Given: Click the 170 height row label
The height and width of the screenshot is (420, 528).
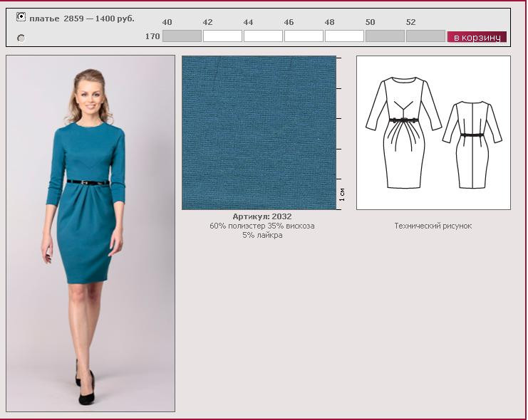Looking at the screenshot, I should (x=152, y=36).
